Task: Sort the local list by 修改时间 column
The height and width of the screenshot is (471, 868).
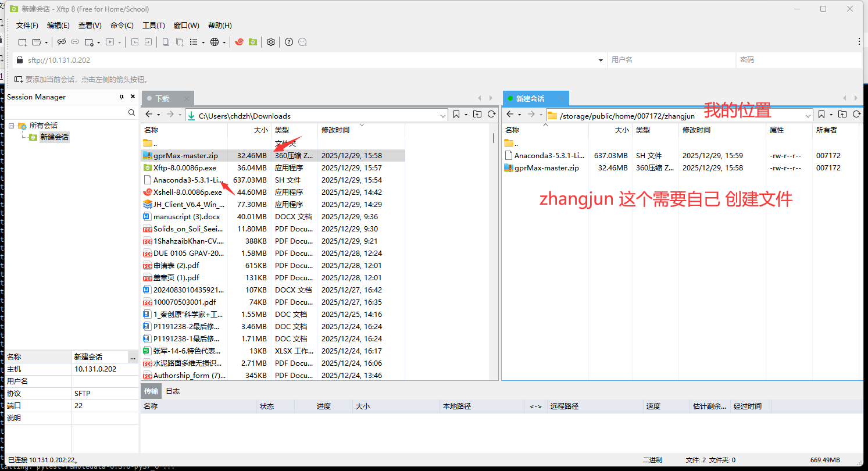Action: coord(360,130)
